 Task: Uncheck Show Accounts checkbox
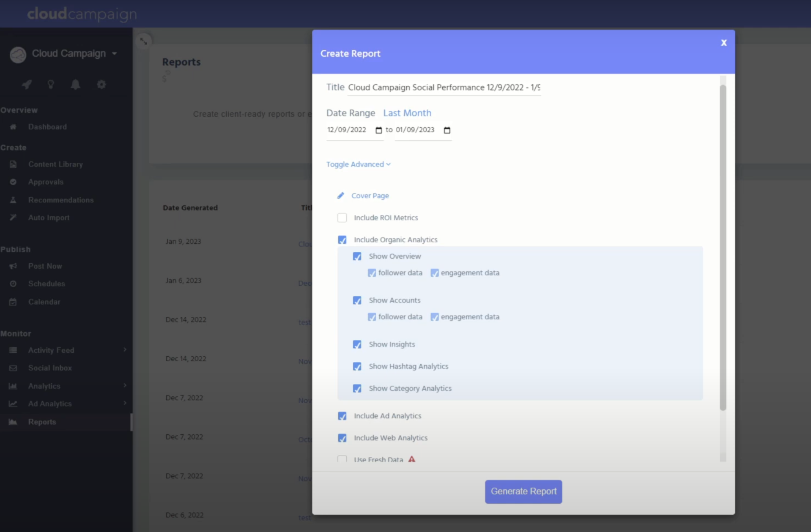(x=357, y=300)
